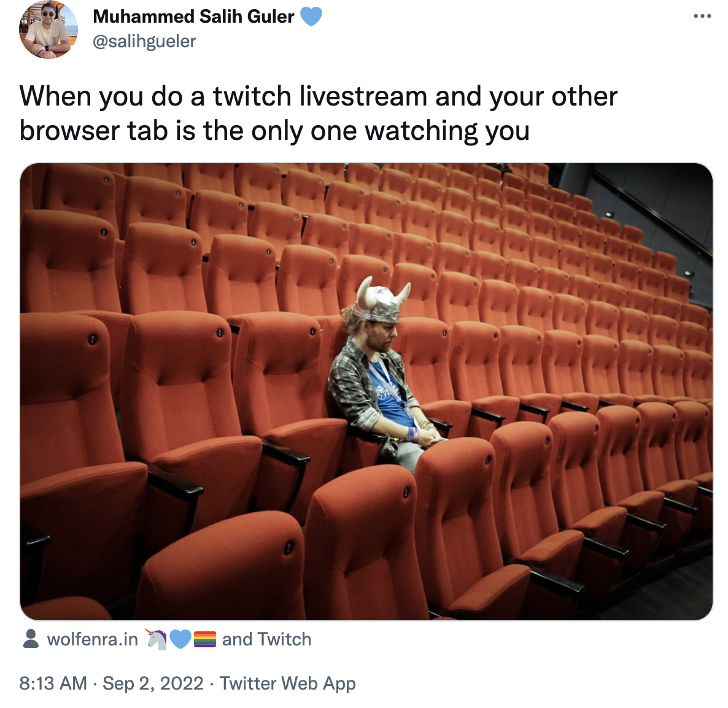728x708 pixels.
Task: Open the three-dot more options menu
Action: [702, 16]
